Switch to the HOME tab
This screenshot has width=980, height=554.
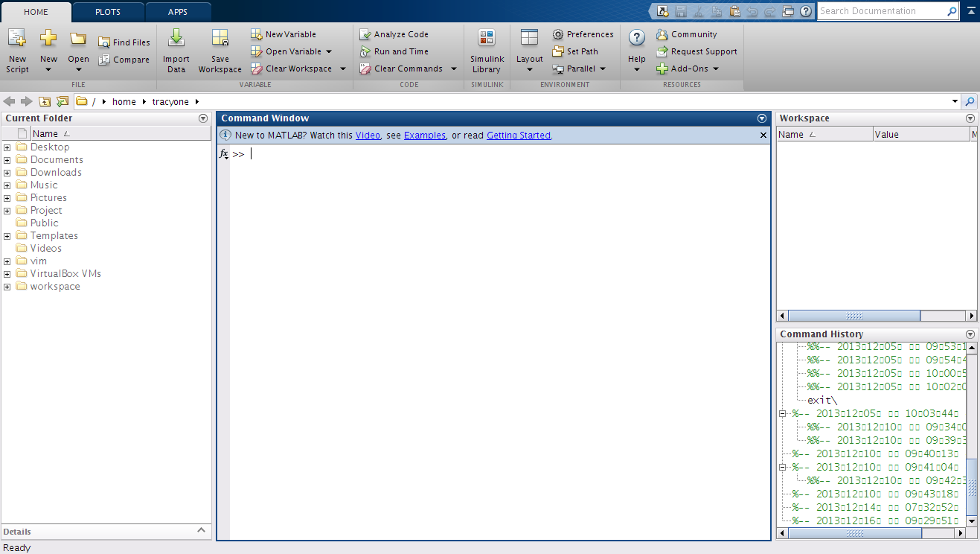(36, 12)
